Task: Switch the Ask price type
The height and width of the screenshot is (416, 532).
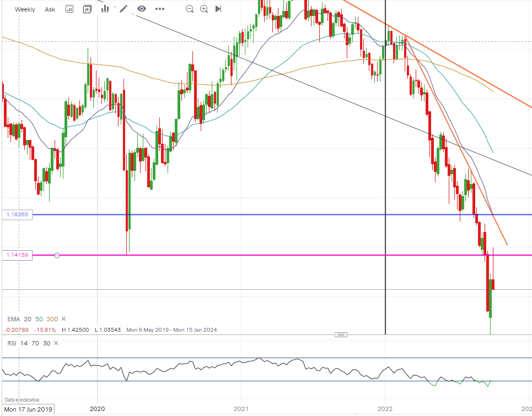Action: coord(50,9)
